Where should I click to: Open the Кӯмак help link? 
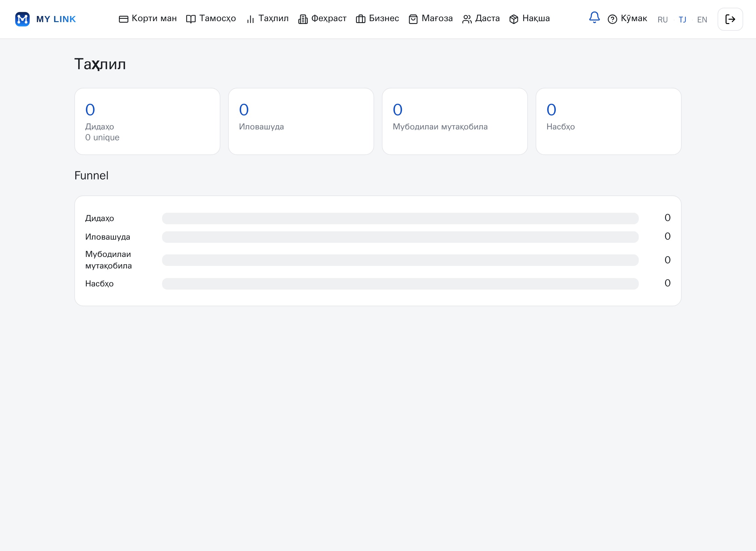pyautogui.click(x=627, y=19)
